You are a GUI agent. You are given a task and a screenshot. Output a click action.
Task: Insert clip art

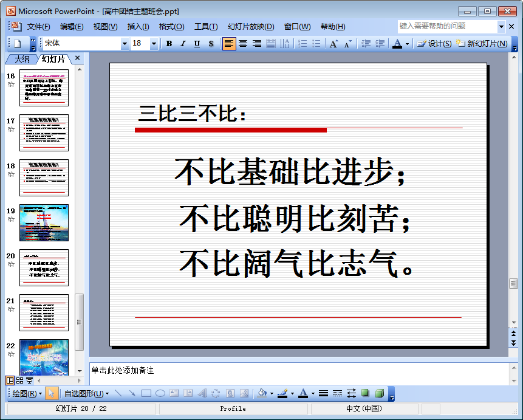(x=230, y=394)
